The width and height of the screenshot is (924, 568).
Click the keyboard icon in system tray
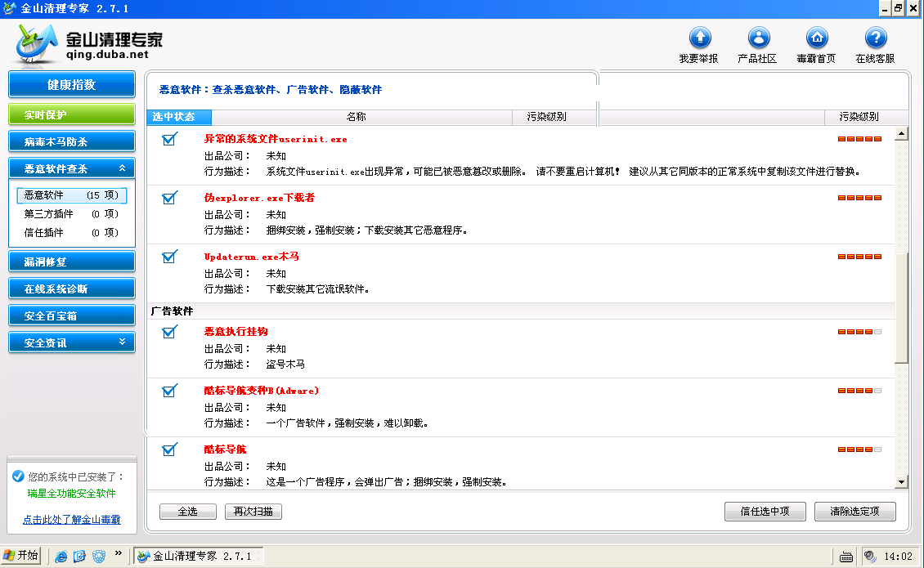tap(846, 557)
